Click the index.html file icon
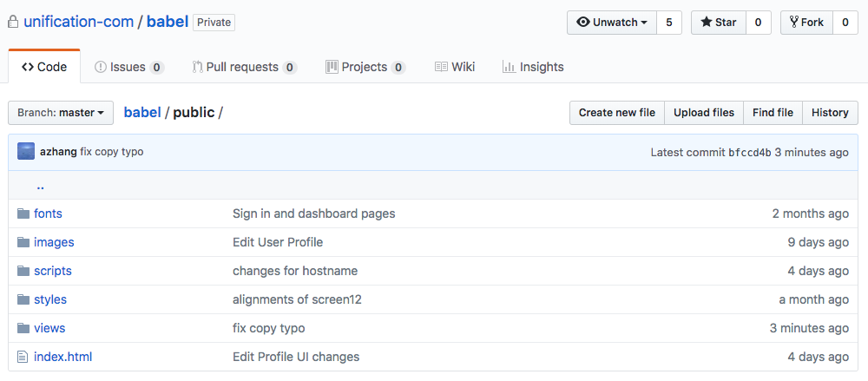The image size is (868, 381). tap(23, 358)
